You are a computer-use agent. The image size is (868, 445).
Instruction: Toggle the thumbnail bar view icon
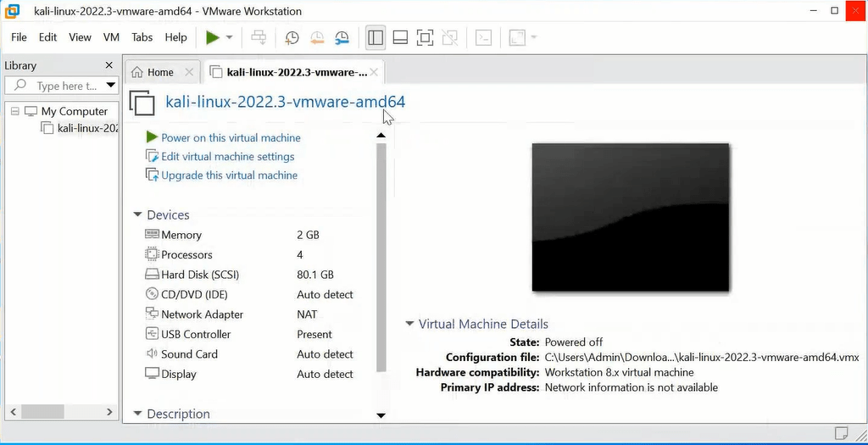coord(400,37)
